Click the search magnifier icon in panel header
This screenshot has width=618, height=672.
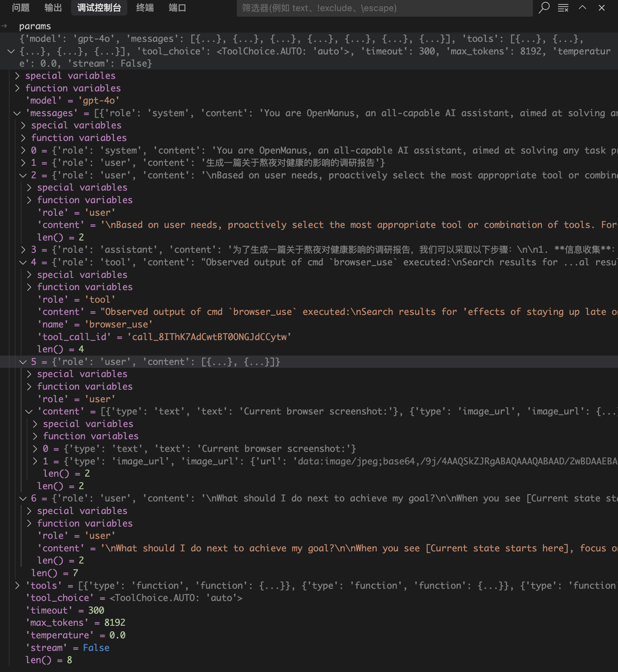click(544, 8)
